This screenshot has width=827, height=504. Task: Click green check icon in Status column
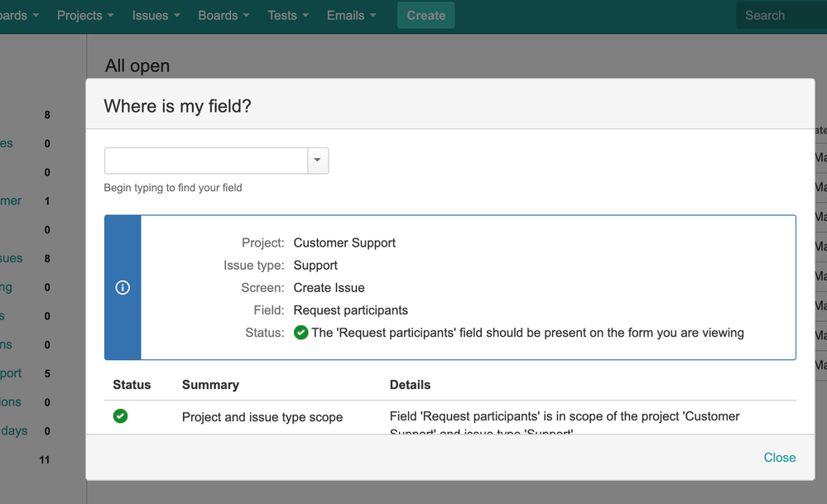click(x=121, y=416)
